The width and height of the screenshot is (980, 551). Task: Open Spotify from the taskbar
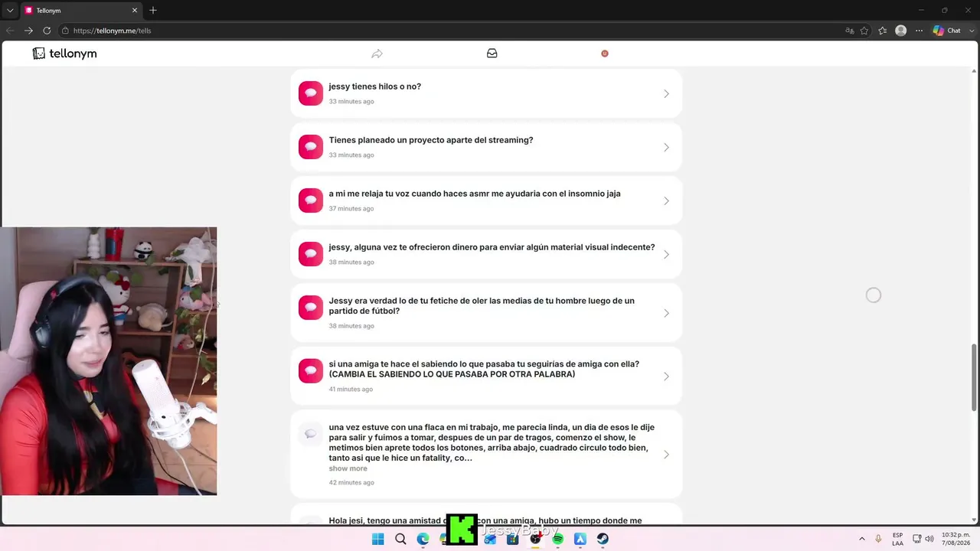[557, 539]
